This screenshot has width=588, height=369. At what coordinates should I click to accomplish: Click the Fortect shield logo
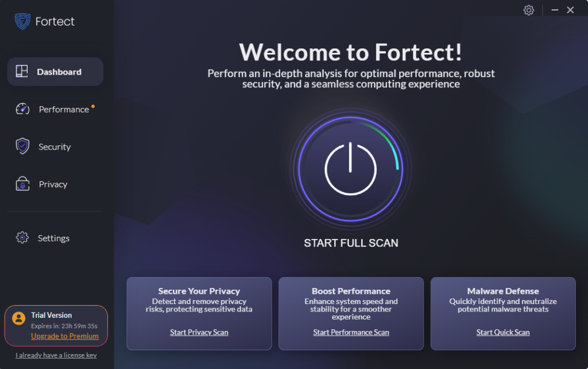coord(21,21)
